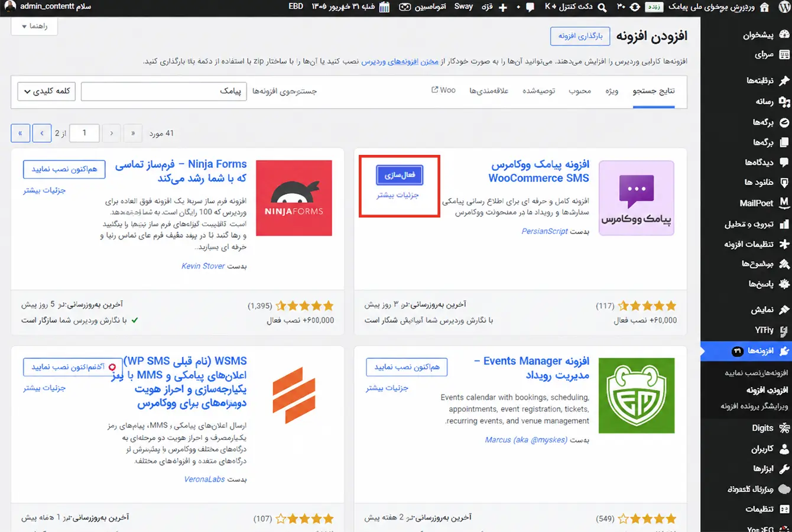Image resolution: width=792 pixels, height=532 pixels.
Task: Open the Help (راهنما) dropdown
Action: [x=34, y=27]
